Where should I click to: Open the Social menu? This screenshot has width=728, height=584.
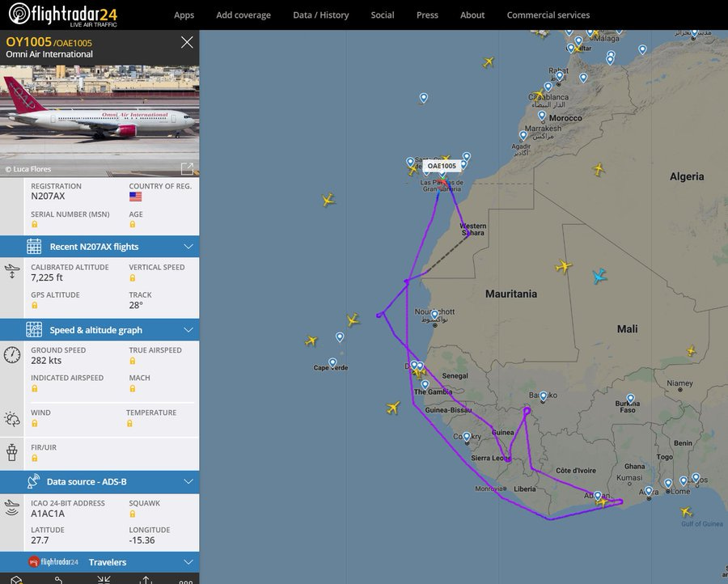click(x=383, y=15)
